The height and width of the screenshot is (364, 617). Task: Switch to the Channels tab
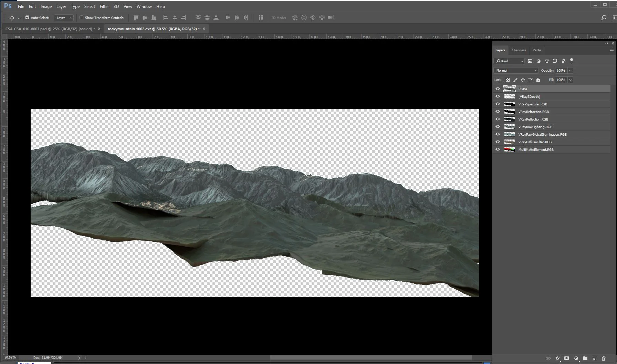click(519, 50)
